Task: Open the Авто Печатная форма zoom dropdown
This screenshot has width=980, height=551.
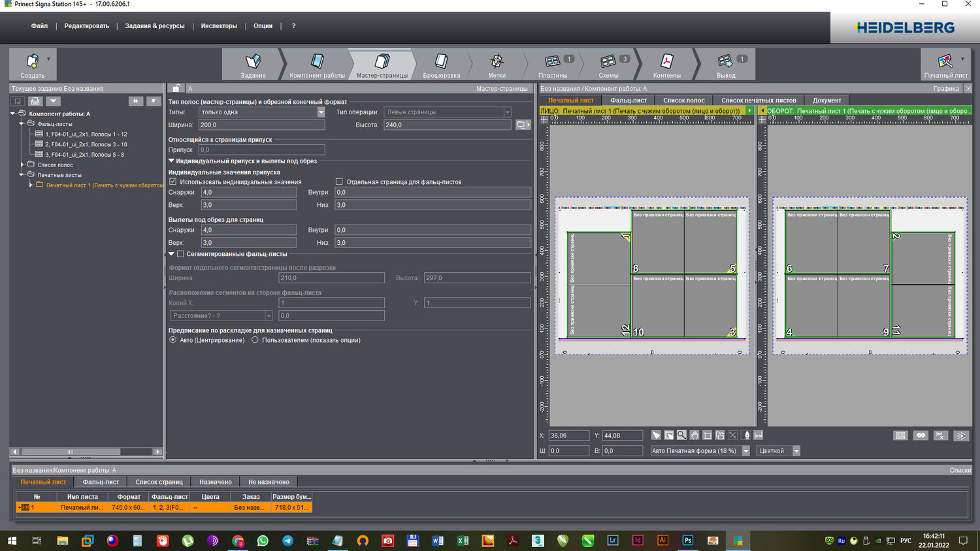Action: (x=745, y=451)
